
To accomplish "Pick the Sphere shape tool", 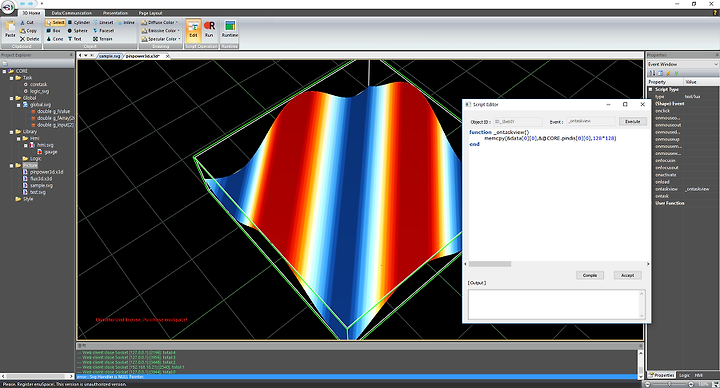I will click(77, 30).
